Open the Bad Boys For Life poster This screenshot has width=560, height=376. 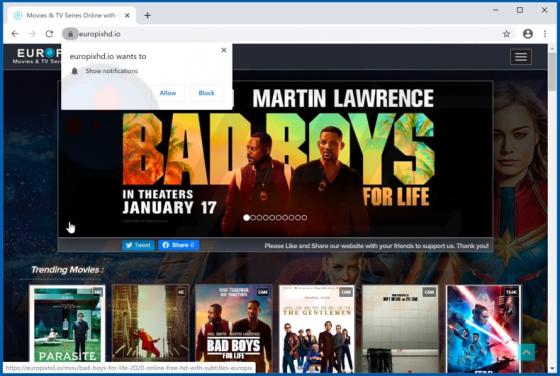(x=234, y=328)
